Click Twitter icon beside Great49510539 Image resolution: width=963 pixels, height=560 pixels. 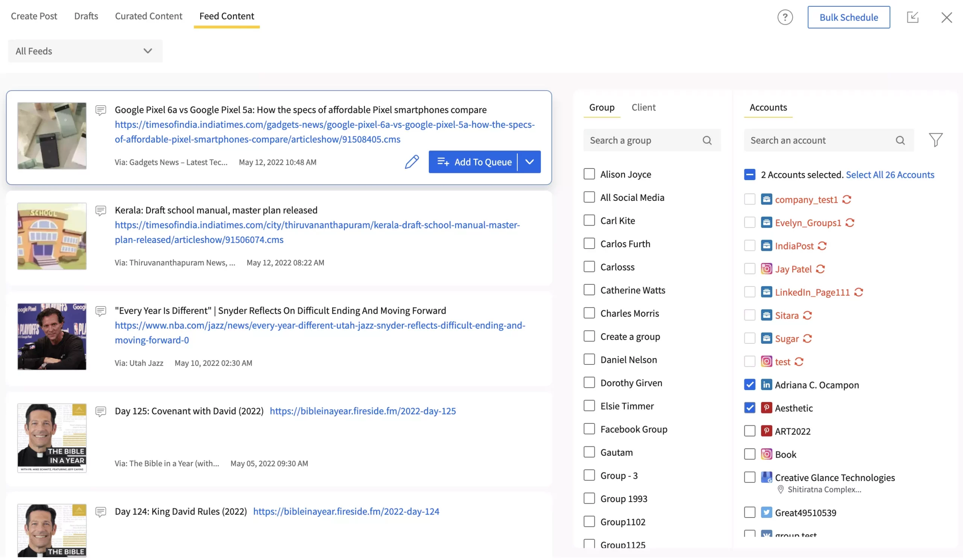tap(766, 512)
